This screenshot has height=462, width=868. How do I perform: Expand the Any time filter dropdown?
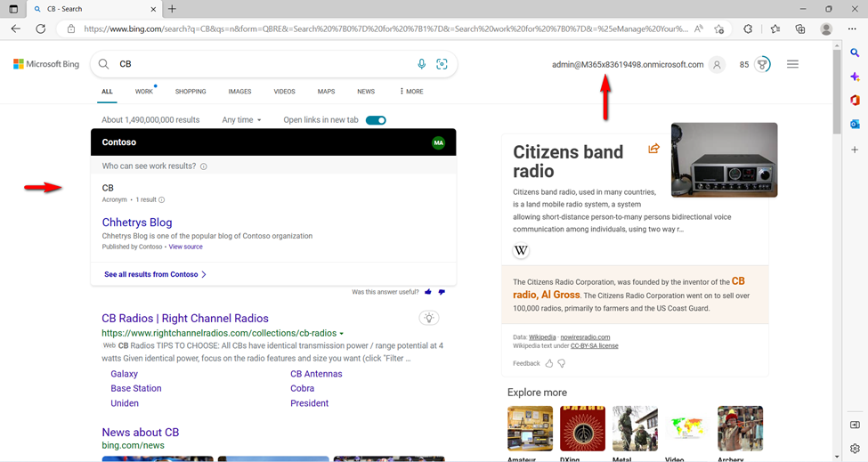(241, 119)
